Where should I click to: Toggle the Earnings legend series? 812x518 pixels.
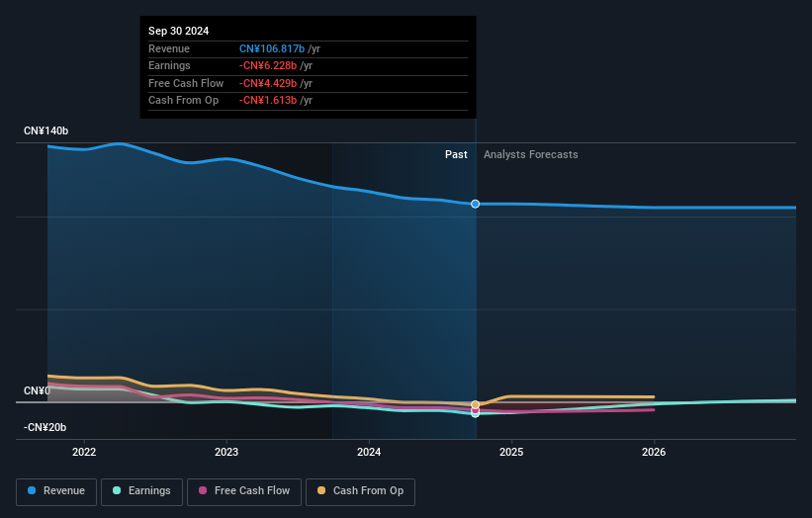tap(141, 491)
